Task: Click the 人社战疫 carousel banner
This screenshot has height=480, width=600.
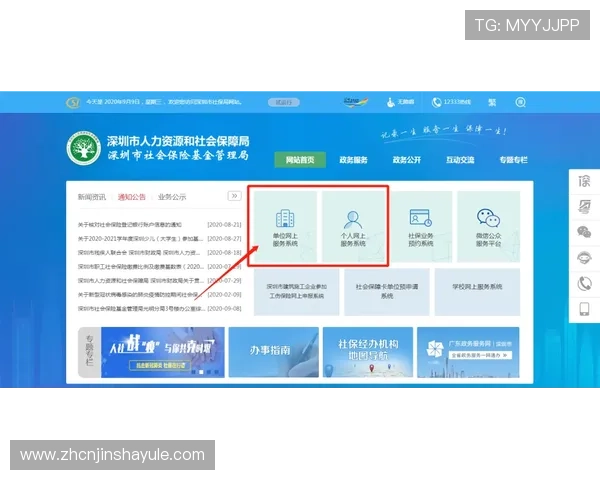Action: point(163,352)
